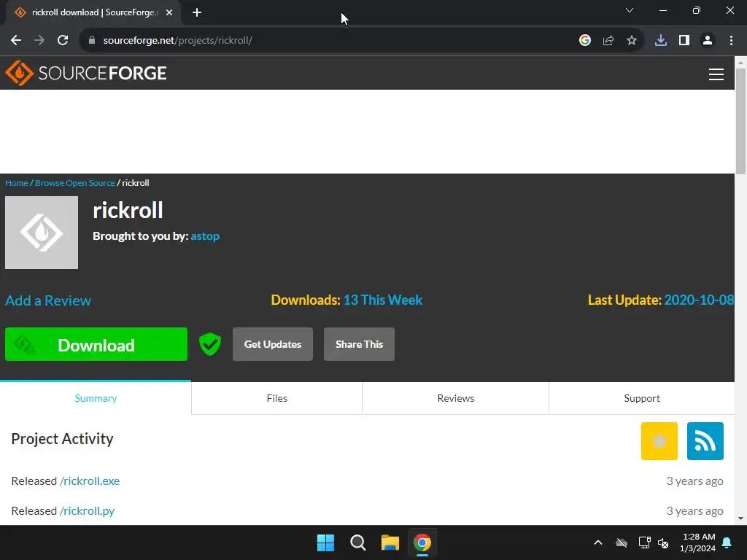View site security lock information
Screen dimensions: 747x560
[92, 40]
